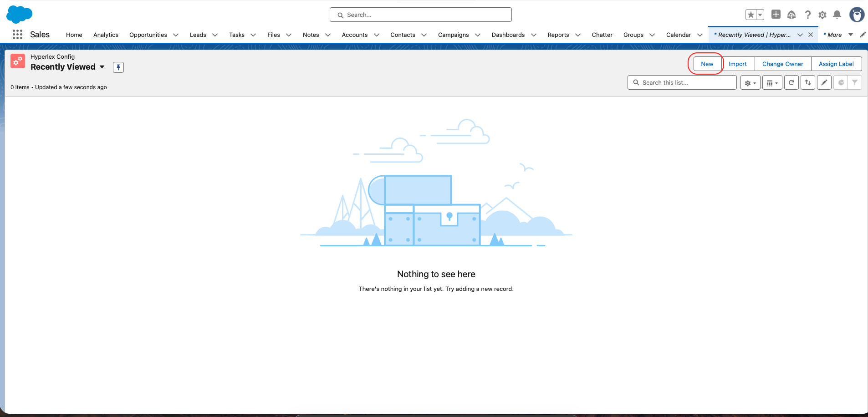The height and width of the screenshot is (417, 868).
Task: Expand the Opportunities nav chevron
Action: 176,35
